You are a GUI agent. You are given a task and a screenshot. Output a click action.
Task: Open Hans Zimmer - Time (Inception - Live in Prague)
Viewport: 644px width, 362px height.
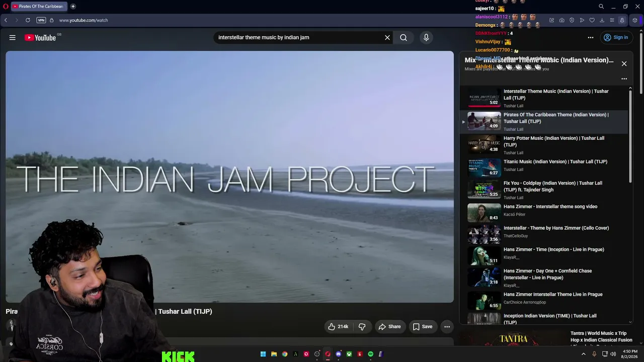544,255
